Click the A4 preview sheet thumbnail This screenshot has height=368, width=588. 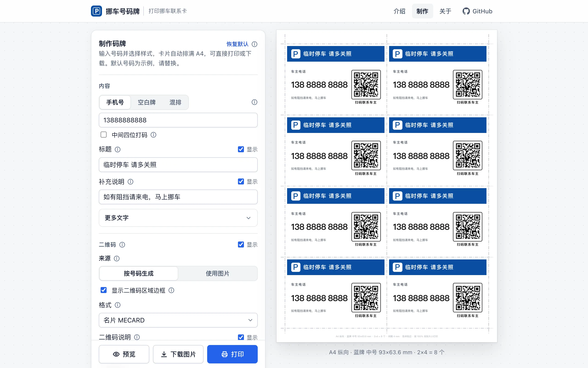point(387,186)
